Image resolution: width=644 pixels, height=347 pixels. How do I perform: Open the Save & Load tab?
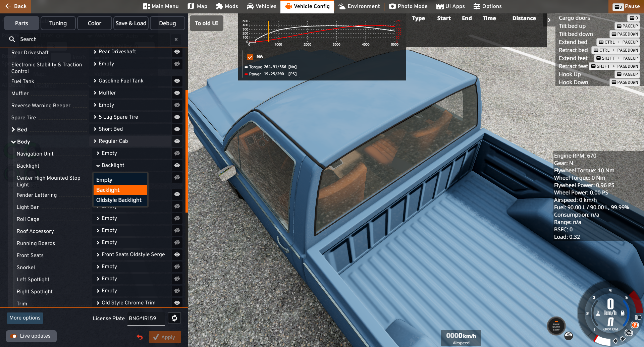click(x=131, y=23)
